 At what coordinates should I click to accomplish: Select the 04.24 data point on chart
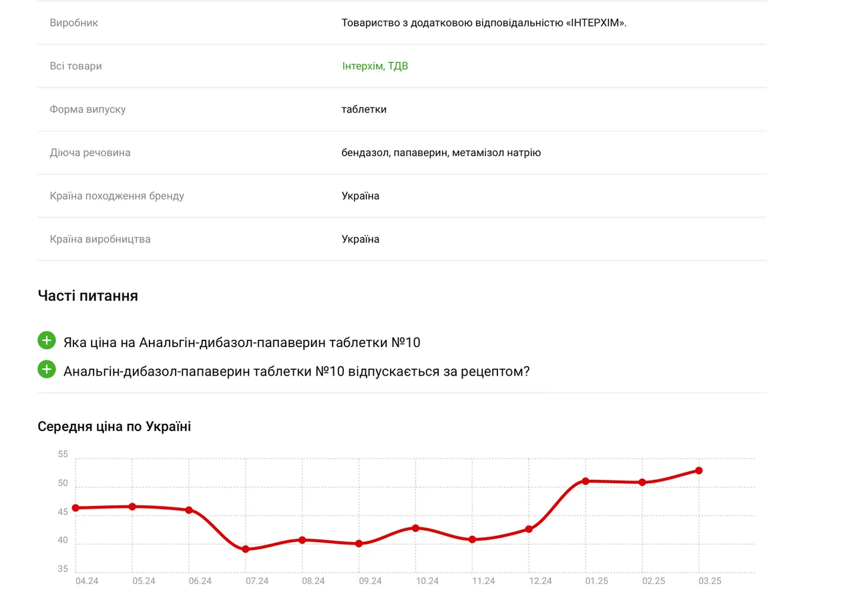(75, 508)
